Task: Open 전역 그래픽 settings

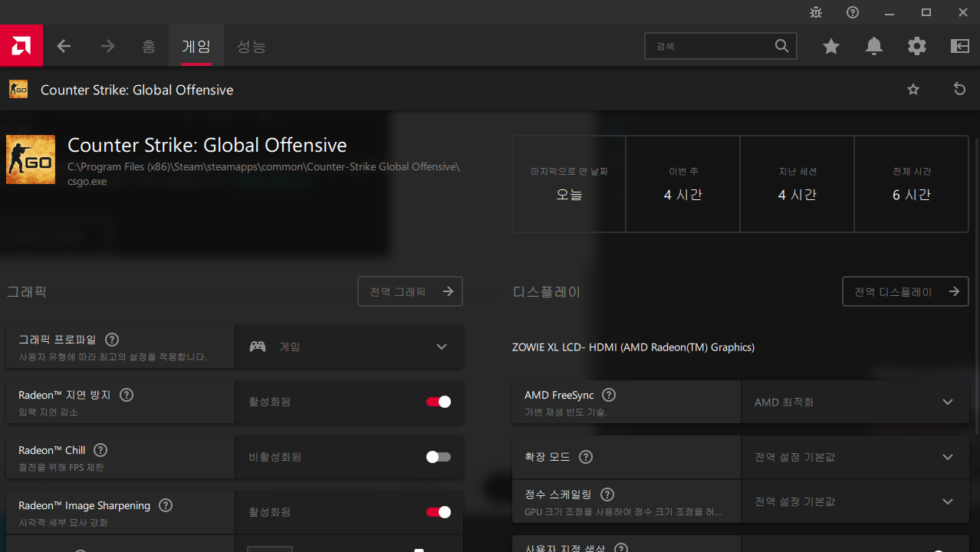Action: pos(410,291)
